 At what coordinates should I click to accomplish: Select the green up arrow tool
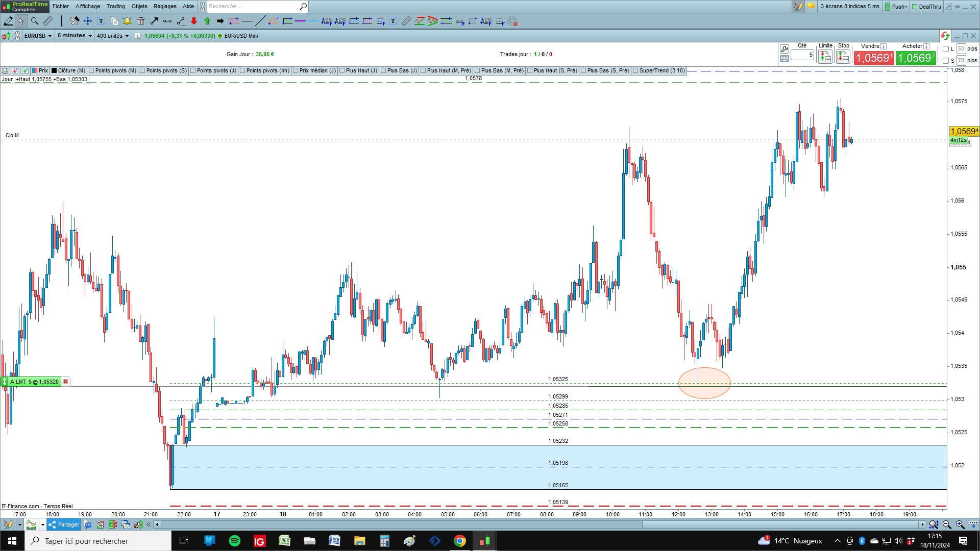(207, 21)
